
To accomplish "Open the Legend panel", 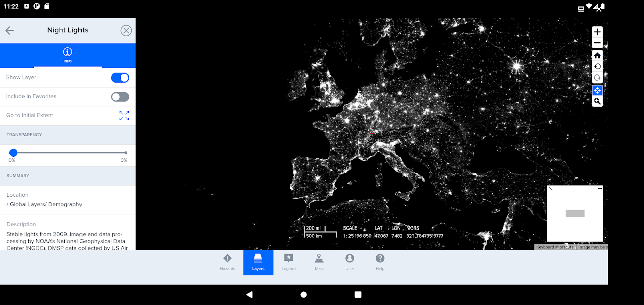I will point(288,262).
